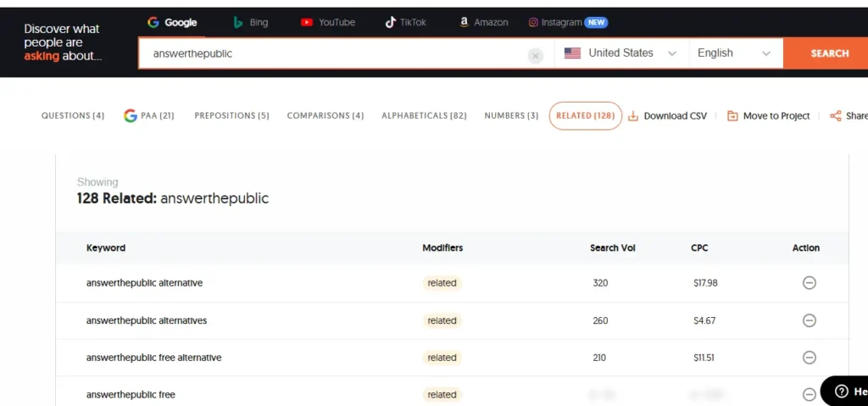868x406 pixels.
Task: Click the keyword answerthepublic alternatives
Action: 147,320
